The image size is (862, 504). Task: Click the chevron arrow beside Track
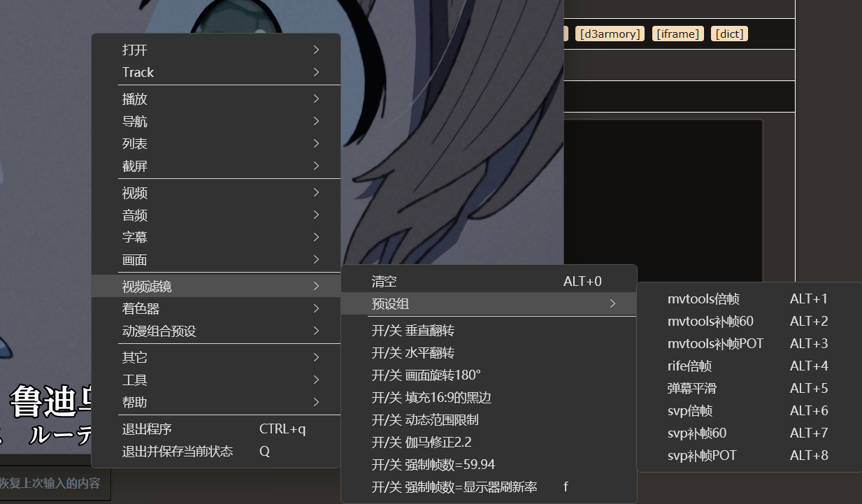(316, 72)
